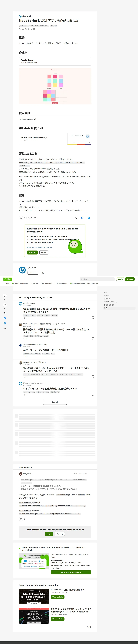The image size is (138, 644).
Task: Open author's RSS feed icon
Action: 43,273
